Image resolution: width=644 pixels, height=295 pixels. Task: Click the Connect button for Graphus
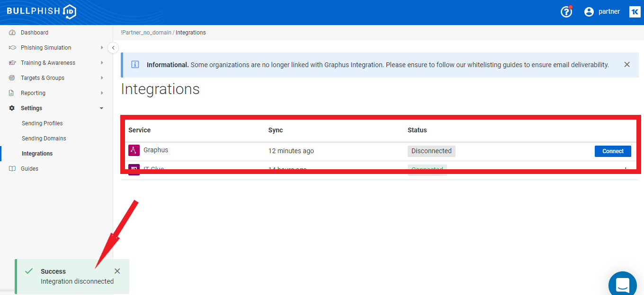tap(613, 151)
